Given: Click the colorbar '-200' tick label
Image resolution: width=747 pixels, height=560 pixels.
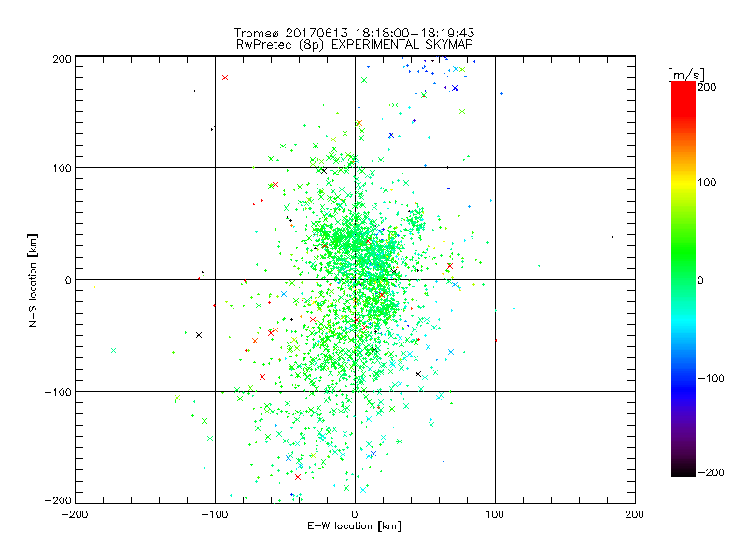Looking at the screenshot, I should click(711, 472).
